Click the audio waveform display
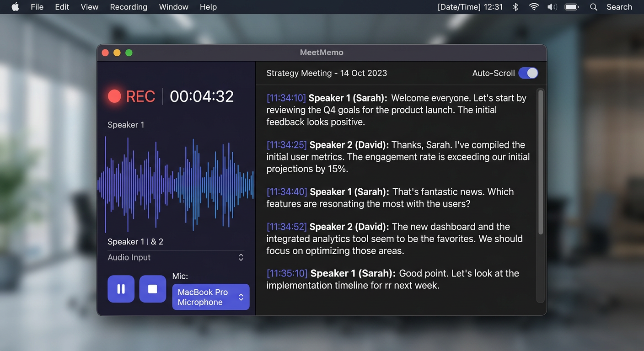644x351 pixels. point(176,185)
